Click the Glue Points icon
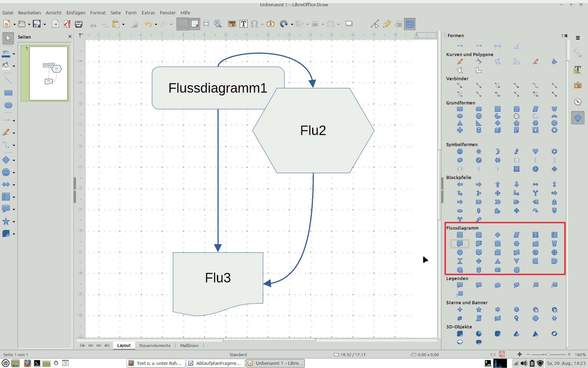The height and width of the screenshot is (368, 588). (x=387, y=24)
